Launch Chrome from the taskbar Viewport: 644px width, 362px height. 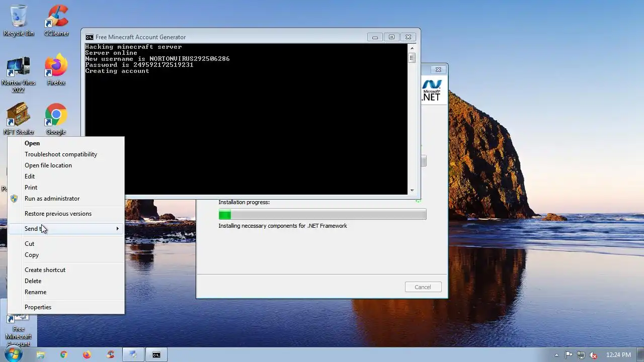[63, 354]
